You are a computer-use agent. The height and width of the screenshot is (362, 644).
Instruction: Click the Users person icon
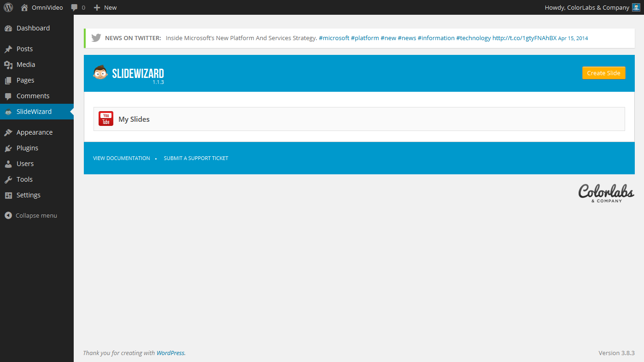click(8, 164)
